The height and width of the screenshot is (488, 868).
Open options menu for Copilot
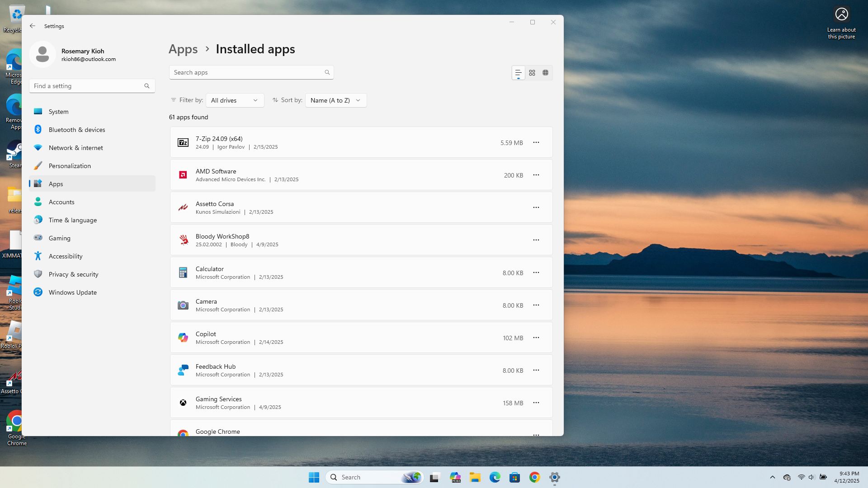[536, 338]
